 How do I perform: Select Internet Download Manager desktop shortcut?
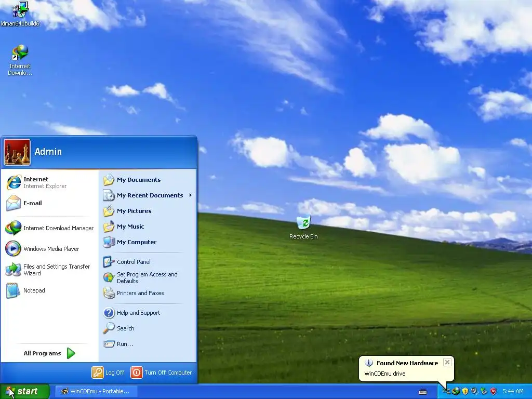tap(20, 60)
